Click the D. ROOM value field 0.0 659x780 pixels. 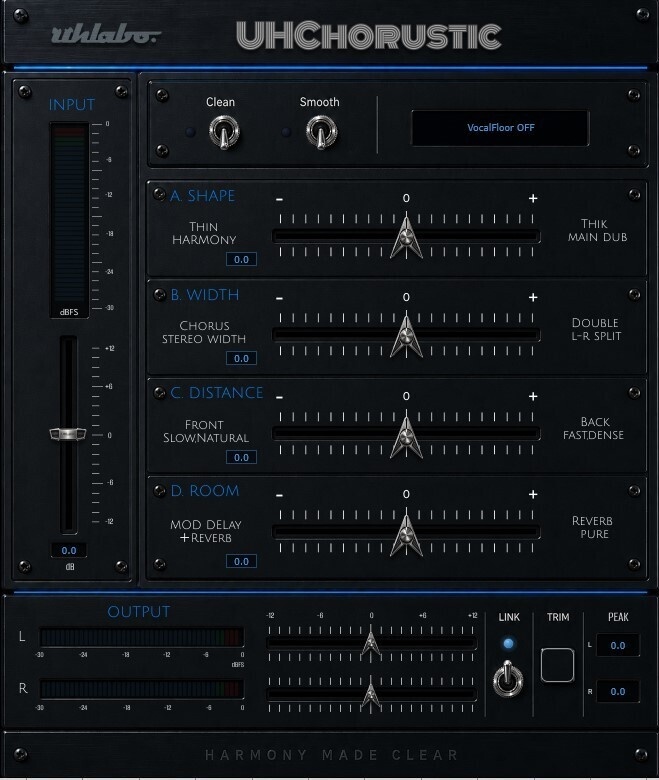coord(241,561)
